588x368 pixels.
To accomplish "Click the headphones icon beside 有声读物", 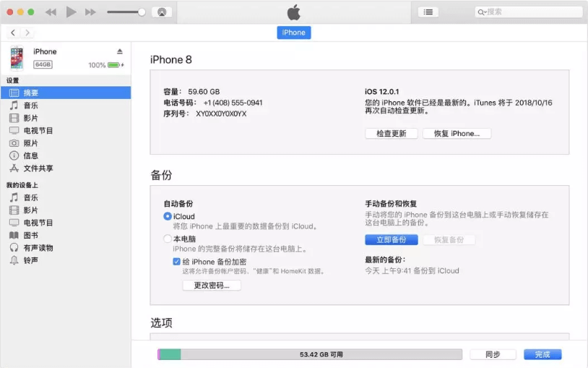I will [14, 247].
